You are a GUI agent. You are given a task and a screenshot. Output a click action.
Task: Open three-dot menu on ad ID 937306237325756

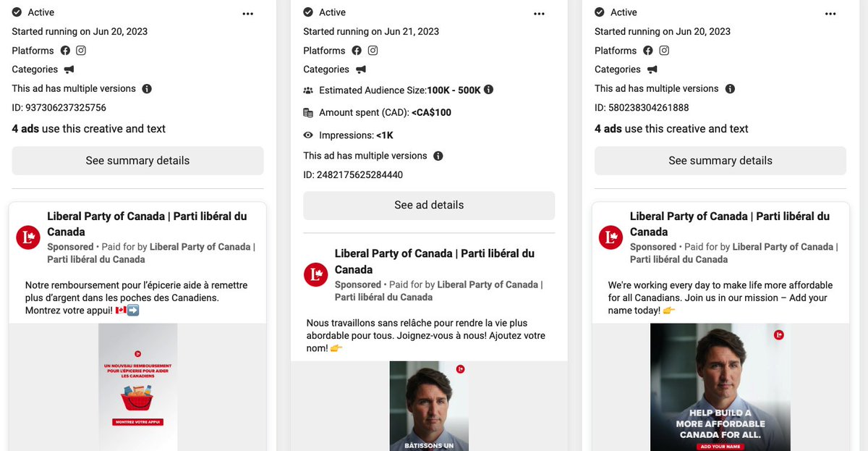pos(248,14)
